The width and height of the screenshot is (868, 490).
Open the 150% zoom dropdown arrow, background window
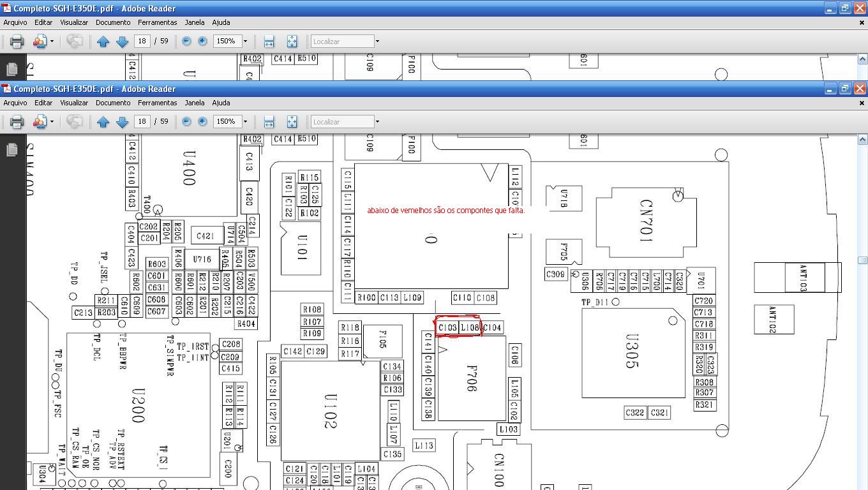coord(245,41)
